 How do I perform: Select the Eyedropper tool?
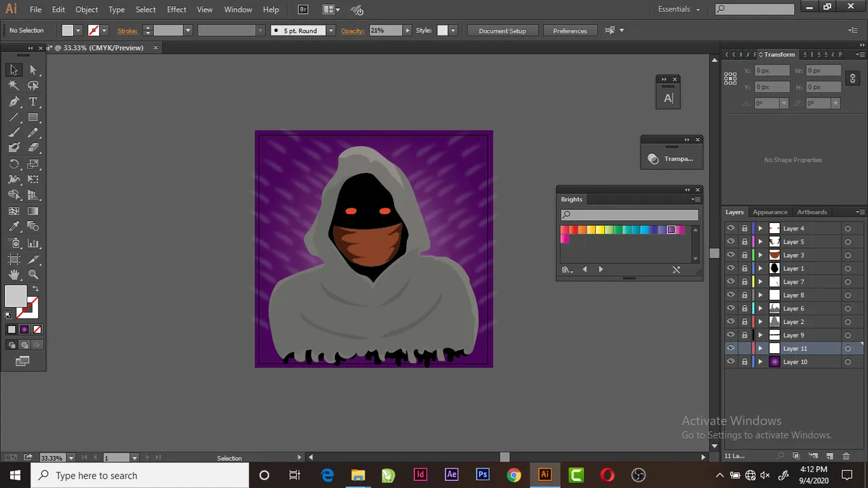pyautogui.click(x=14, y=226)
